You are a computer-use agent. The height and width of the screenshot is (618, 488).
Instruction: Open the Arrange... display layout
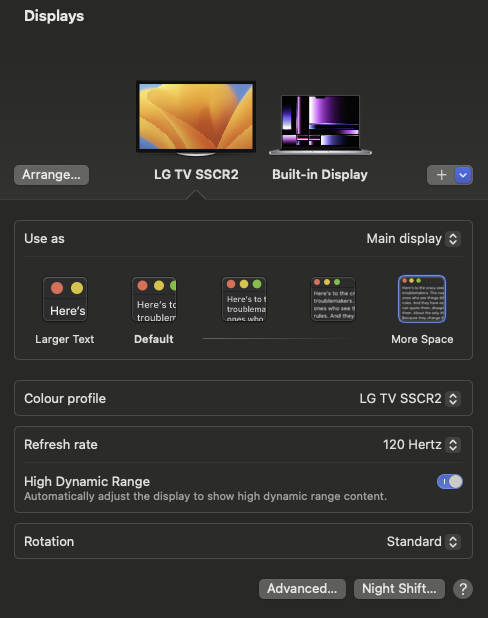click(x=51, y=175)
